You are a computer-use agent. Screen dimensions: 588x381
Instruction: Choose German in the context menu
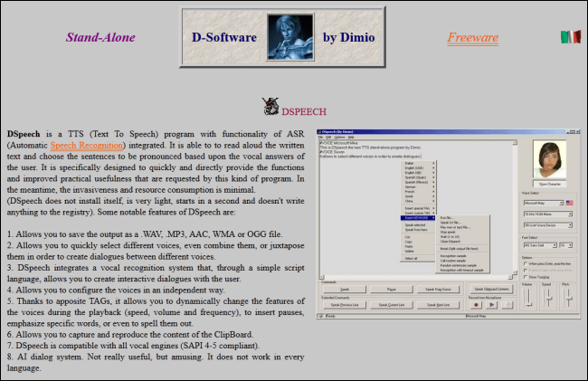pyautogui.click(x=419, y=186)
